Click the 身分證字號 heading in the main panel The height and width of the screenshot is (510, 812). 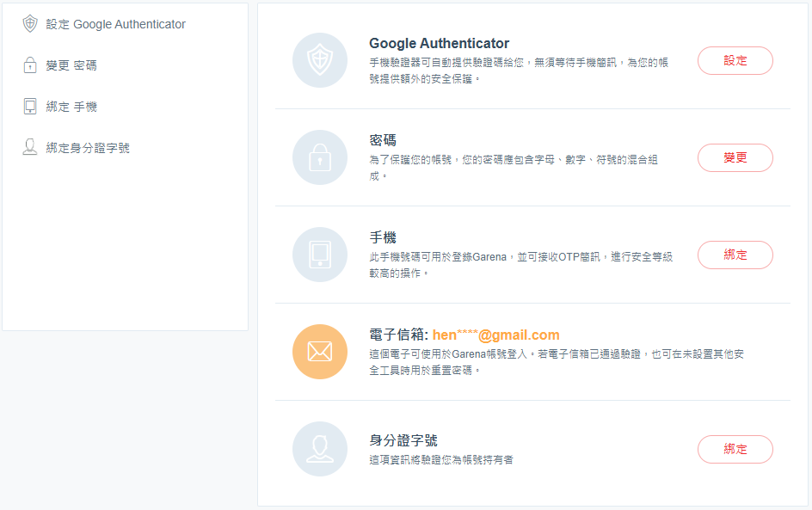tap(403, 440)
